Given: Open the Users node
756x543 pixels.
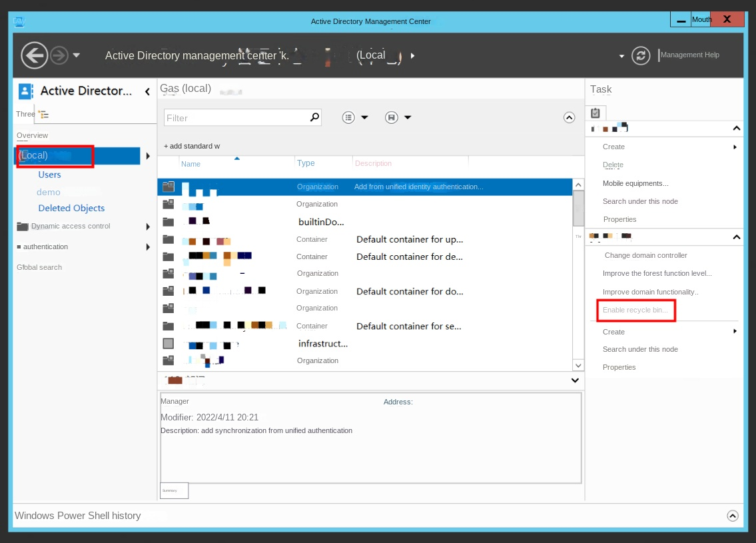Looking at the screenshot, I should coord(50,175).
